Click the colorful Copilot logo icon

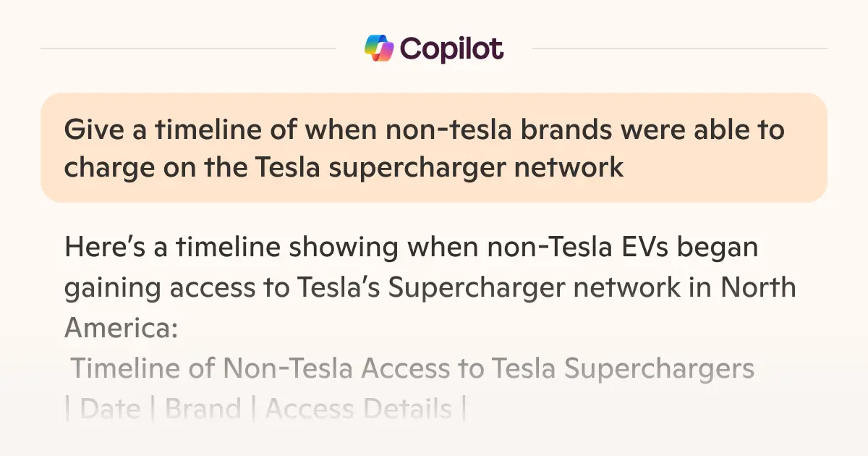tap(379, 48)
